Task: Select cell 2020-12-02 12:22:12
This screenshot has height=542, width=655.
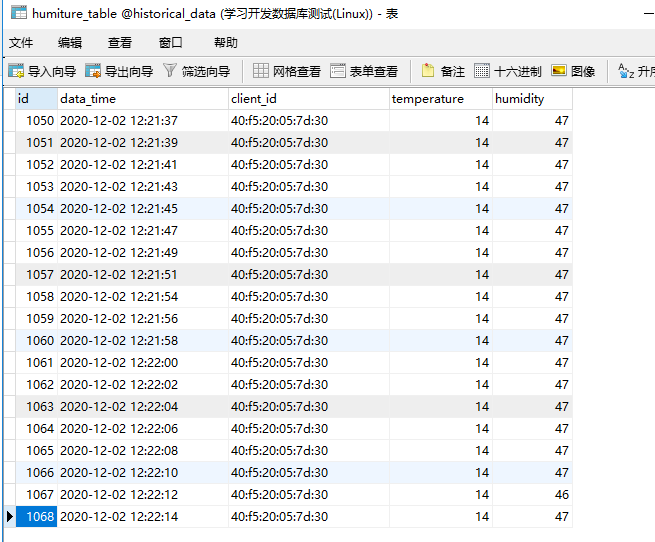Action: pos(143,495)
